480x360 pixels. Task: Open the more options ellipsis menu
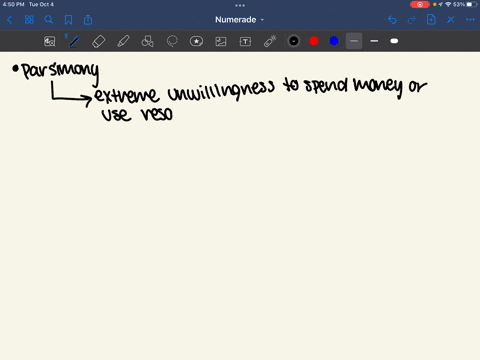[470, 20]
